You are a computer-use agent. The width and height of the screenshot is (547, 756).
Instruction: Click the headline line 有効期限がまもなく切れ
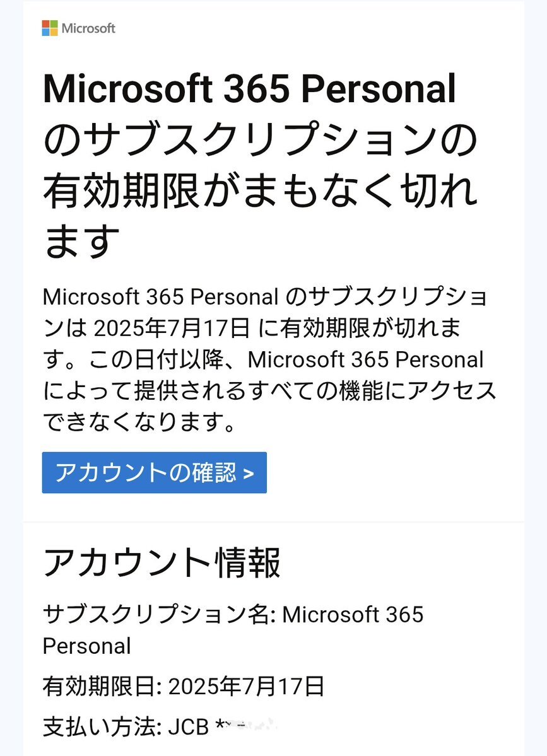pos(260,190)
